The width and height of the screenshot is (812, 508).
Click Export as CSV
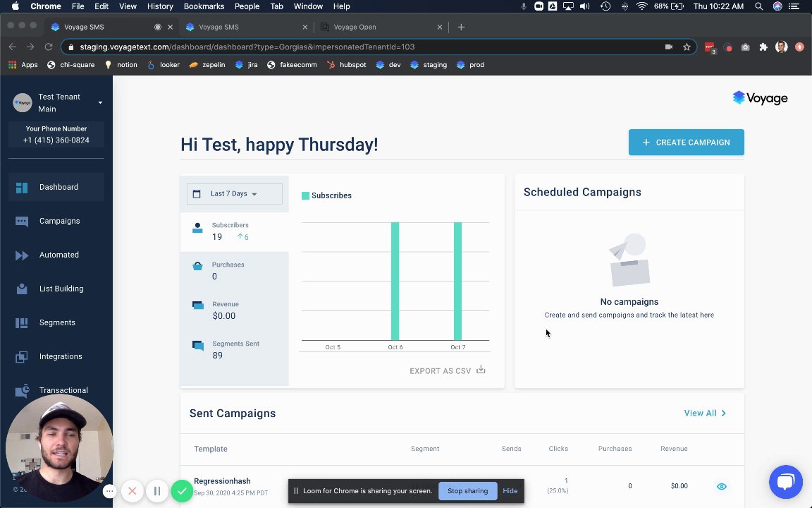(448, 370)
